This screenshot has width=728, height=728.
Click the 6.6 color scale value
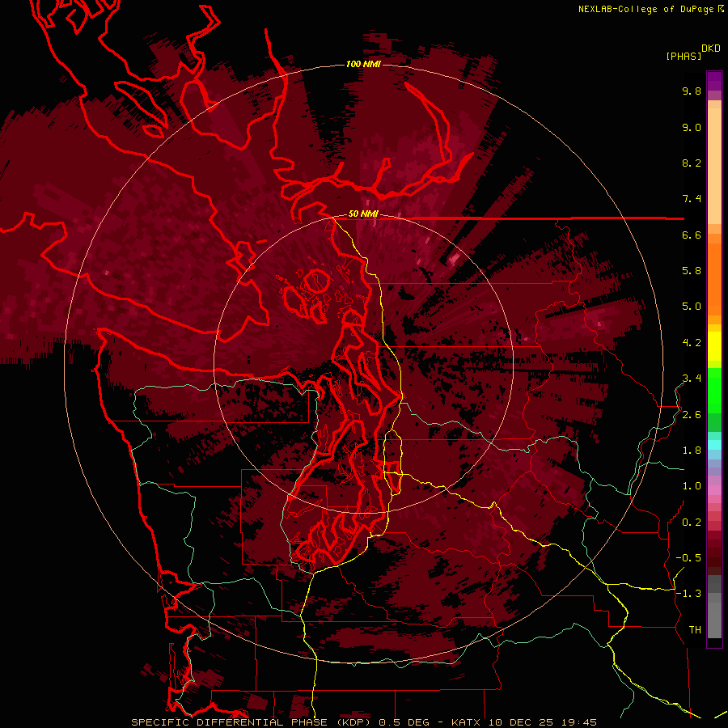[x=692, y=235]
